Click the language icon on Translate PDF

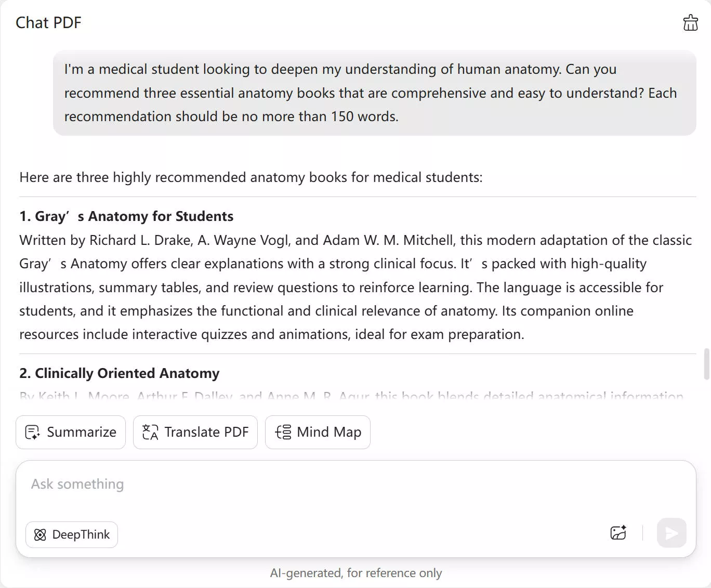point(150,433)
